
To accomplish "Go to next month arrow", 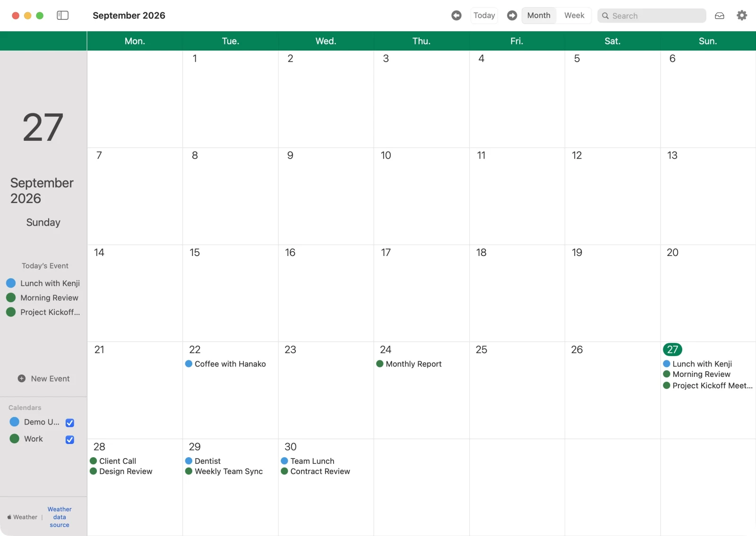I will 512,16.
